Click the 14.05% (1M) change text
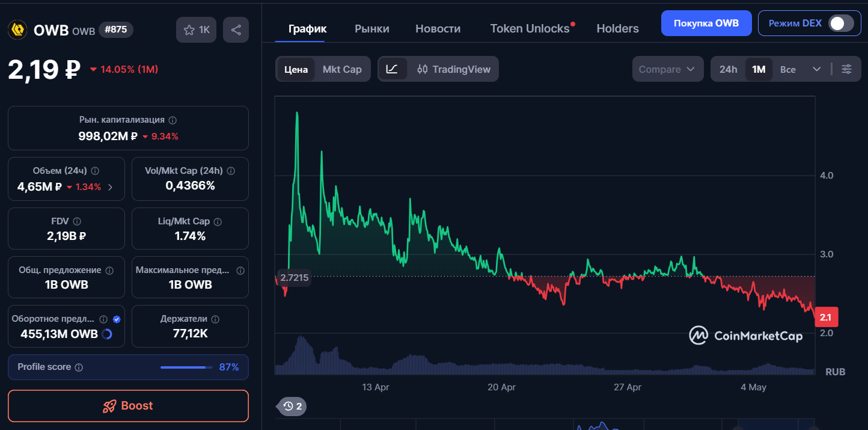 tap(129, 69)
